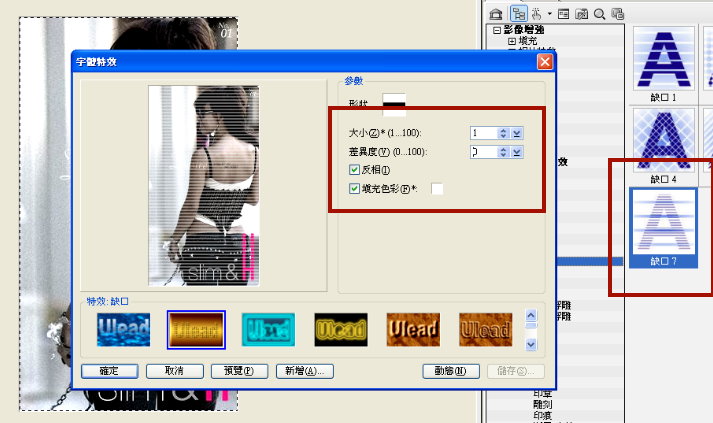Collapse the 影像增強 tree node

497,30
